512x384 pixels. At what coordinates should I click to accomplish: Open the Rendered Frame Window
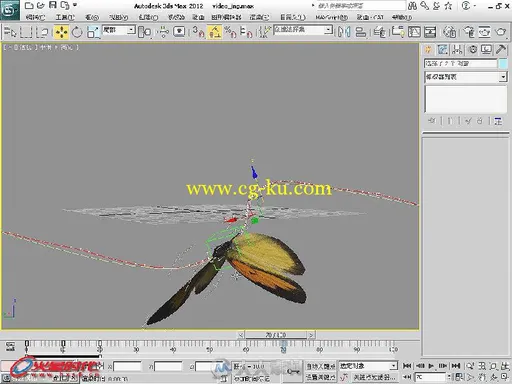(x=484, y=32)
